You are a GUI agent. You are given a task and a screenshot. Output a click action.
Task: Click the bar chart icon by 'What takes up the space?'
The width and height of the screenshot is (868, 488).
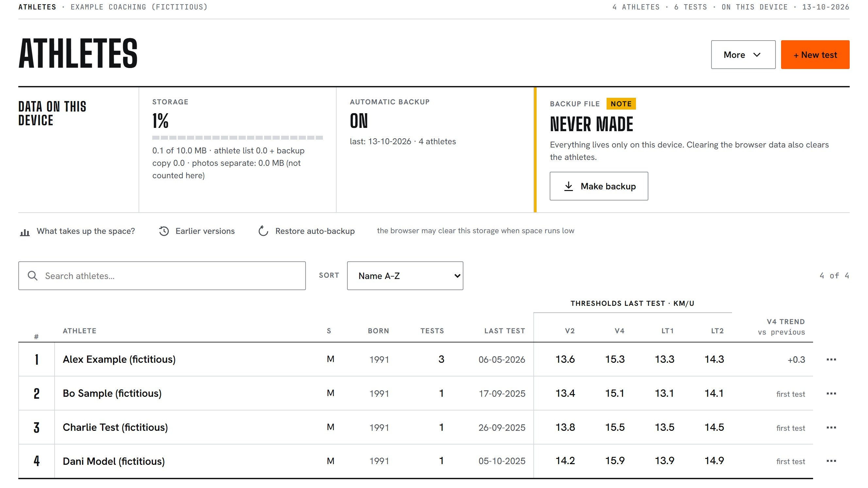pyautogui.click(x=25, y=232)
